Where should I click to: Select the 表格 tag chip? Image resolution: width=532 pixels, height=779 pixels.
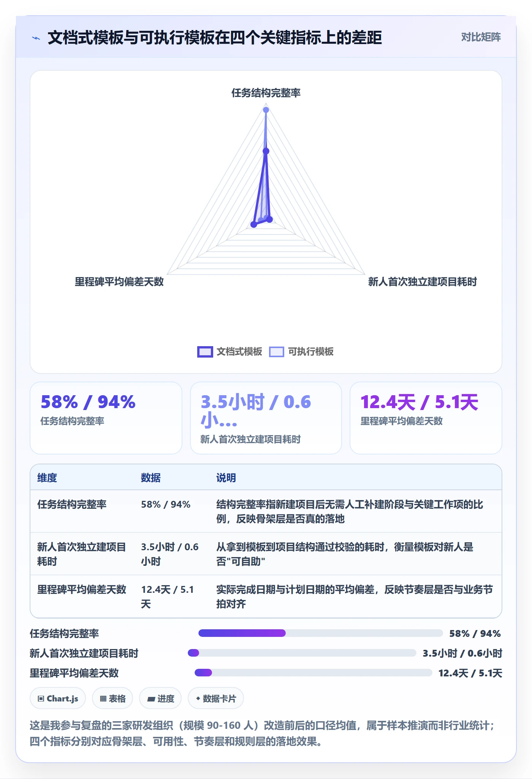point(112,698)
